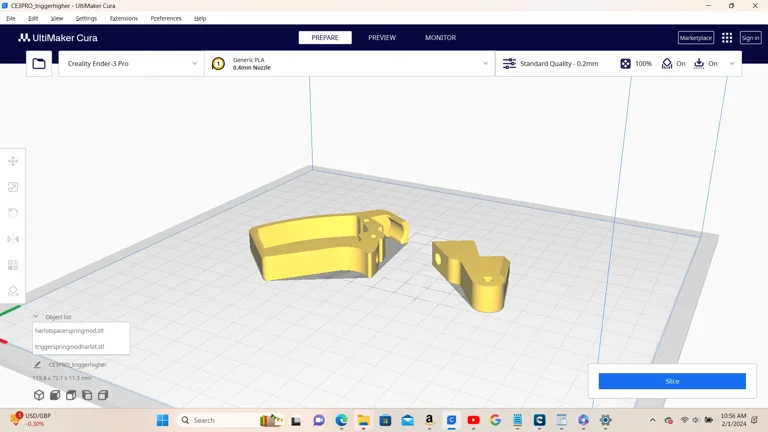Select the Rotate tool in left toolbar

[13, 213]
